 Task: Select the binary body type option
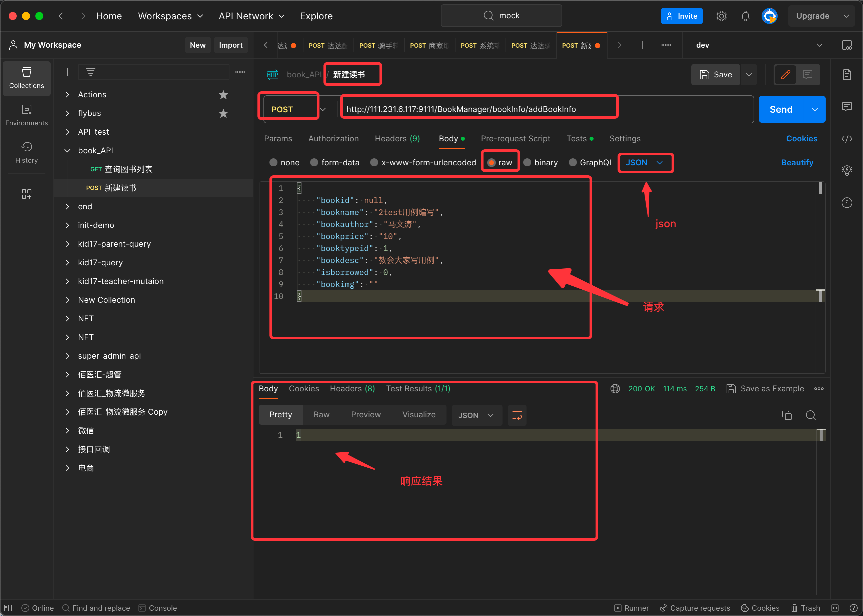point(527,162)
